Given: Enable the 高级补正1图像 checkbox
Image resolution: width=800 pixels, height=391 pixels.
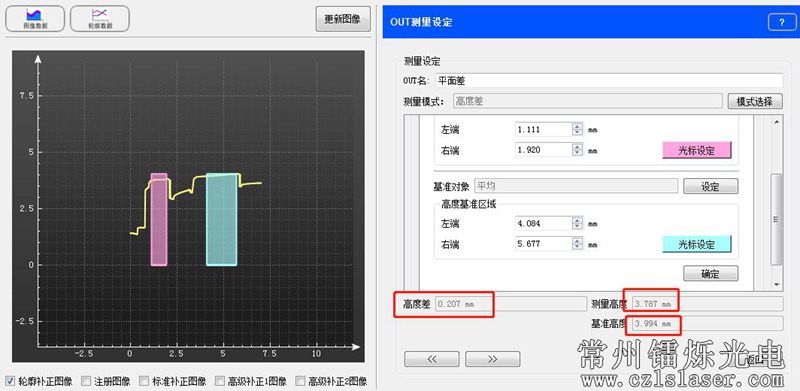Looking at the screenshot, I should (220, 381).
